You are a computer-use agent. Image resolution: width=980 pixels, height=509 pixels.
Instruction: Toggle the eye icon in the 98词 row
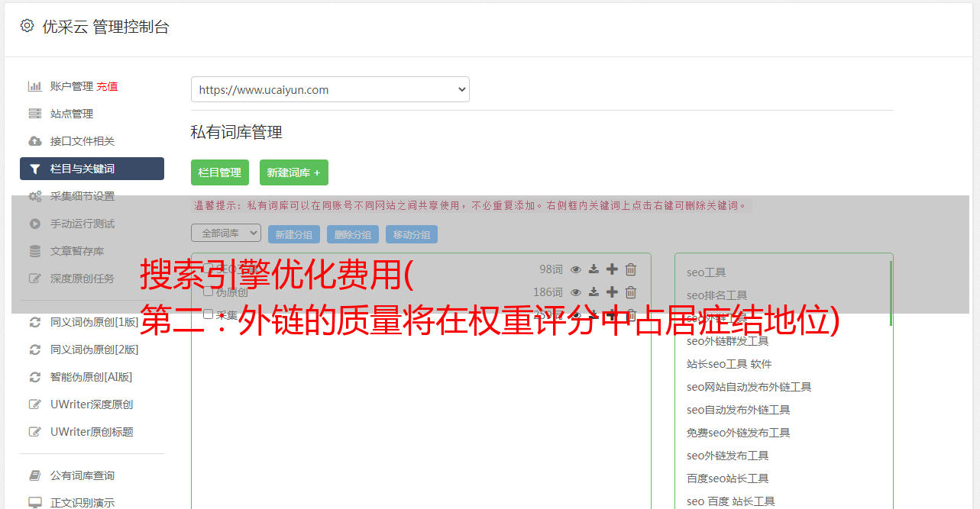pos(576,269)
